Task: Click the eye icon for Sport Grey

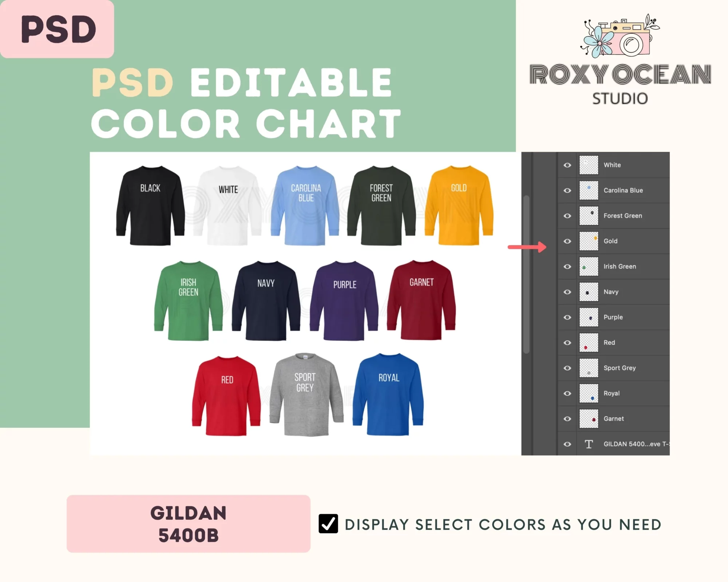Action: (x=567, y=368)
